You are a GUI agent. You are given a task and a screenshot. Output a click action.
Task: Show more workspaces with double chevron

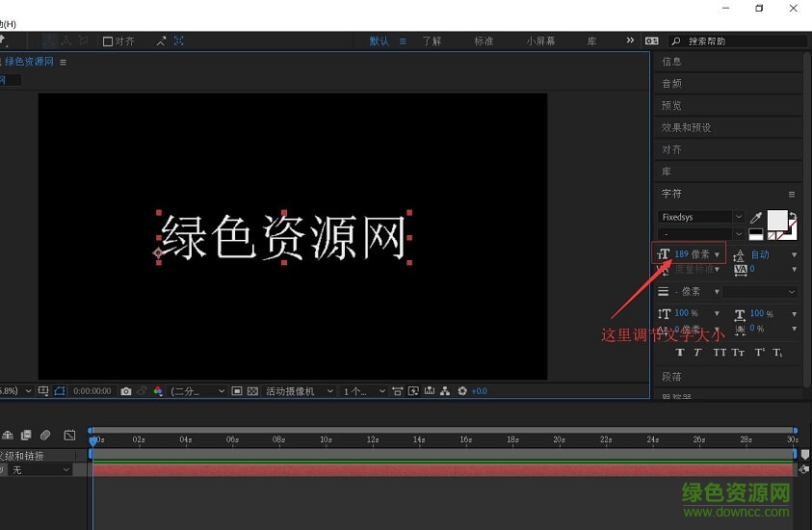click(x=630, y=40)
